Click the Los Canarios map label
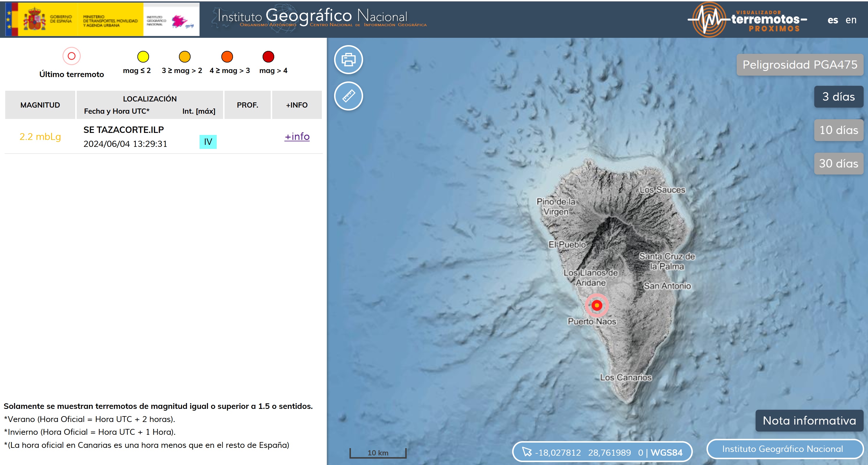Viewport: 868px width, 465px height. pos(626,377)
